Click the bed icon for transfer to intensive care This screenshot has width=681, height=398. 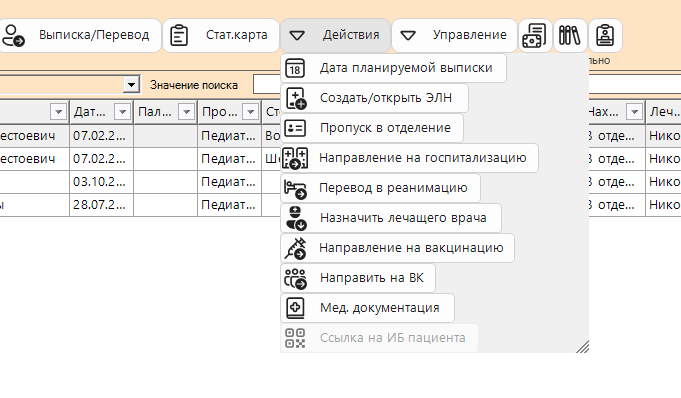point(295,188)
